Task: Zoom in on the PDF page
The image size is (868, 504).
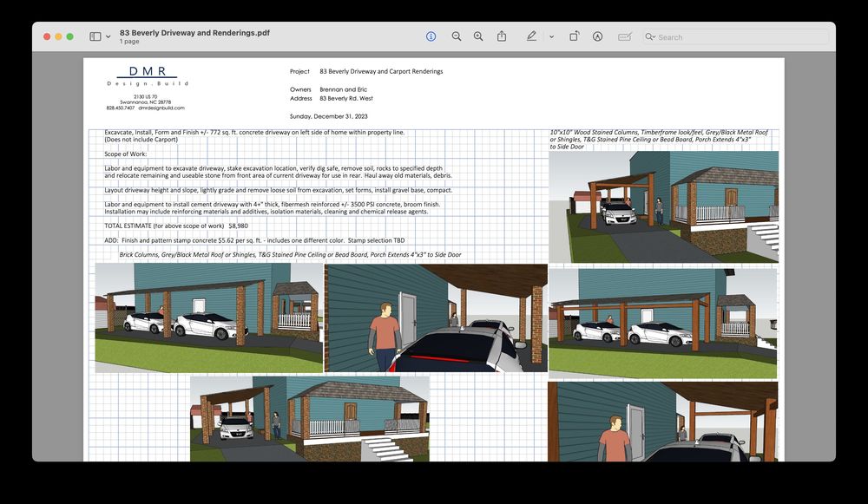Action: (478, 36)
